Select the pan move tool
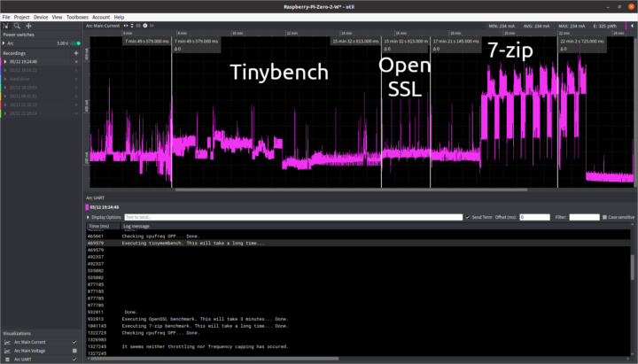Image resolution: width=638 pixels, height=364 pixels. (x=28, y=26)
